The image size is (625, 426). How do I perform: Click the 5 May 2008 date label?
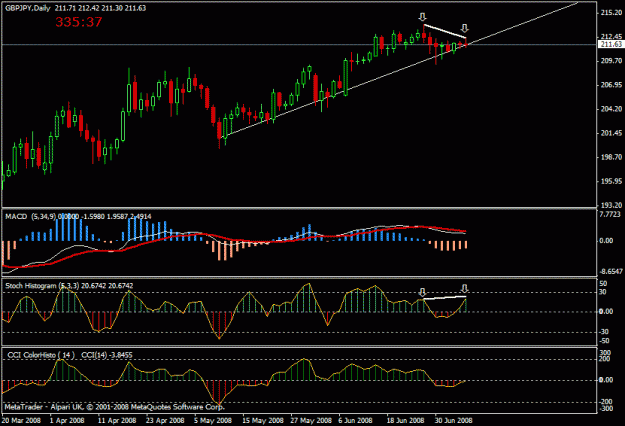pos(213,420)
